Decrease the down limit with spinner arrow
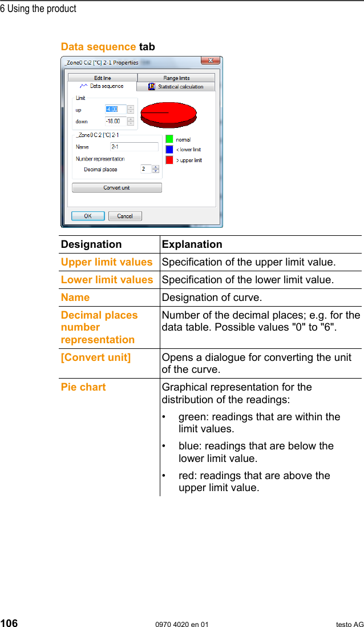Screen dimensions: 364x627 [x=131, y=123]
